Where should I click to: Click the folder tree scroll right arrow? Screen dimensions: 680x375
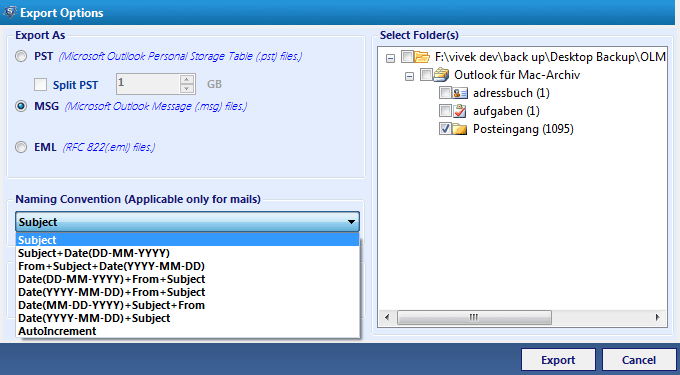[658, 317]
